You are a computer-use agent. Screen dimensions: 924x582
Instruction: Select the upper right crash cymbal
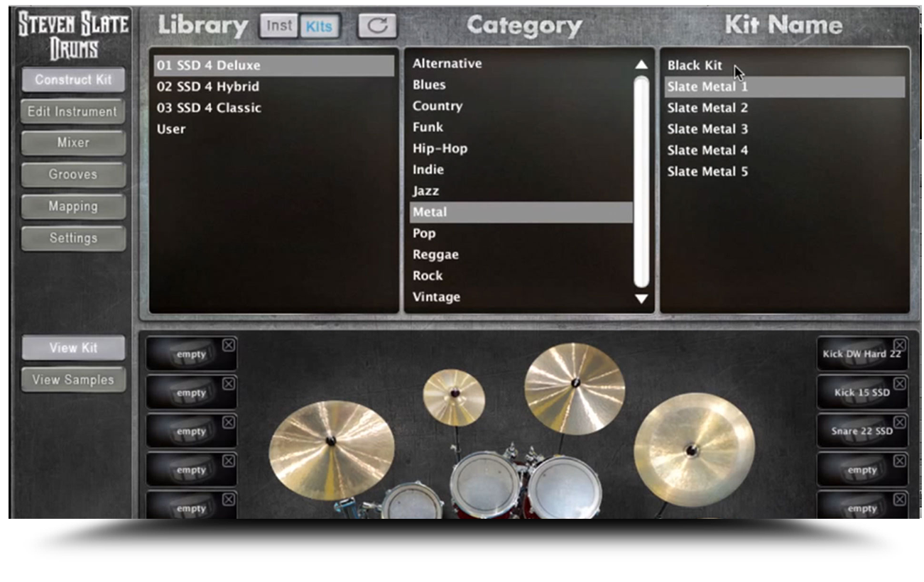(x=575, y=388)
